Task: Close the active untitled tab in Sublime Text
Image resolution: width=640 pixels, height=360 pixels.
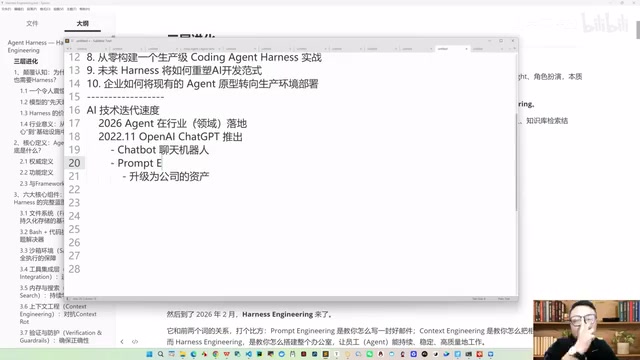Action: coord(466,49)
